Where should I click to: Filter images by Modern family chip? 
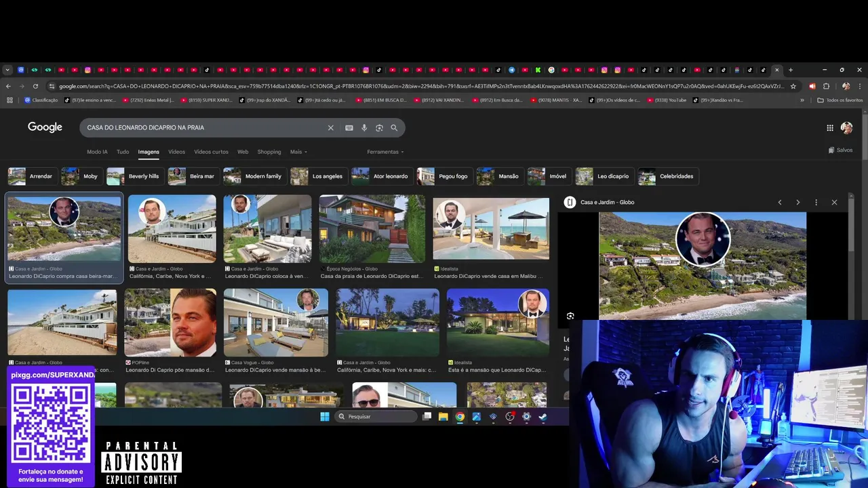(x=254, y=176)
